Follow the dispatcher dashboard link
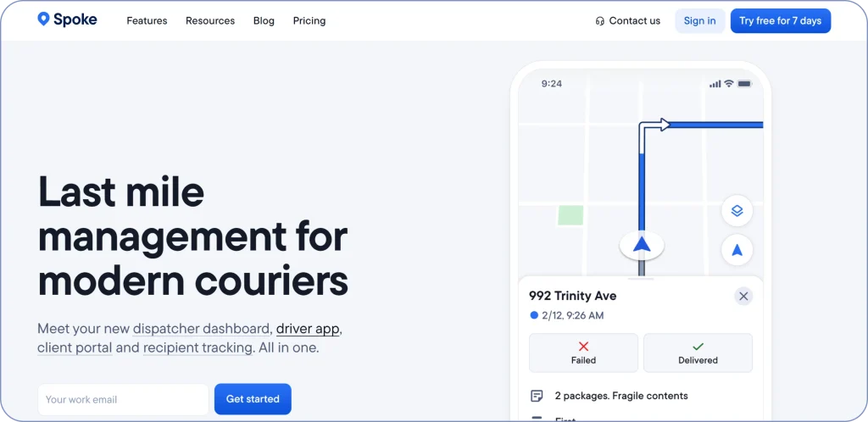The height and width of the screenshot is (422, 868). [201, 329]
